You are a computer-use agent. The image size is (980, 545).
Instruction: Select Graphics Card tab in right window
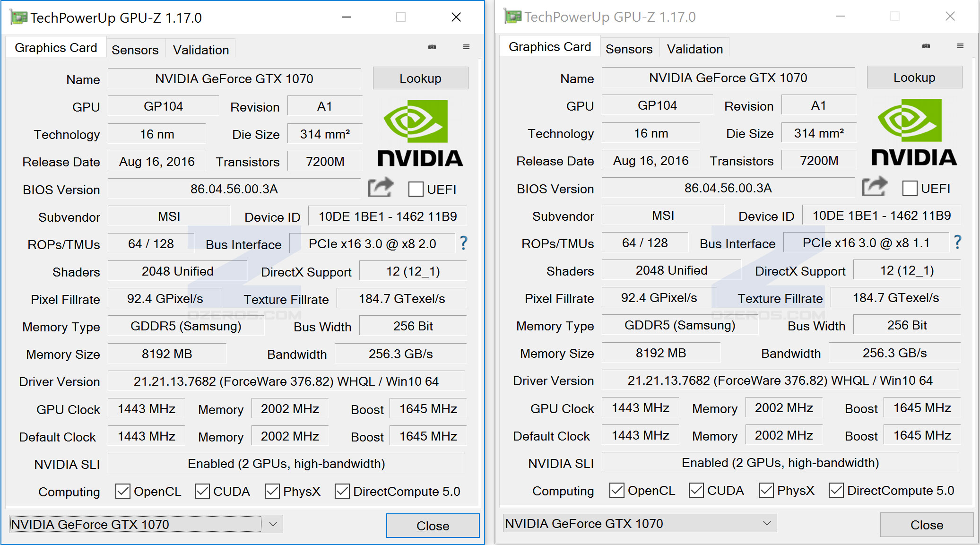click(550, 47)
